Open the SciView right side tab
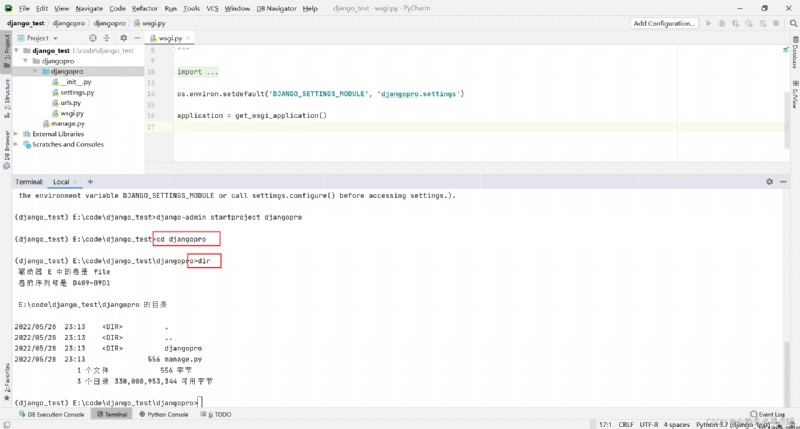 [795, 95]
